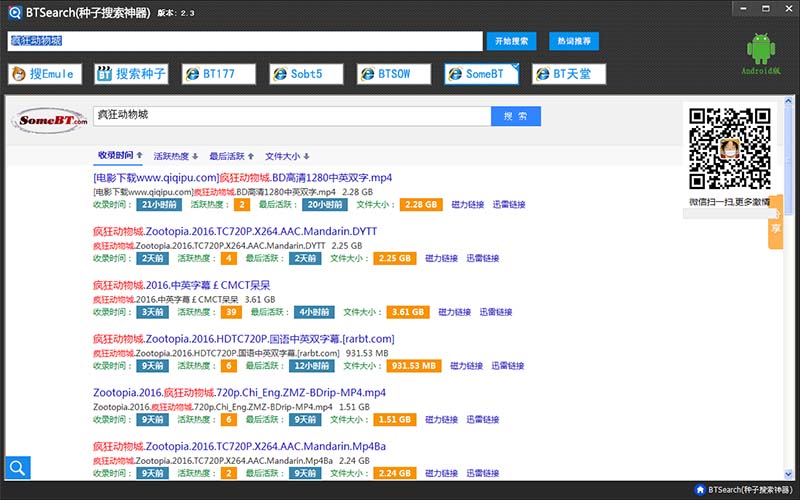
Task: Click the 开始搜索 button
Action: [511, 41]
